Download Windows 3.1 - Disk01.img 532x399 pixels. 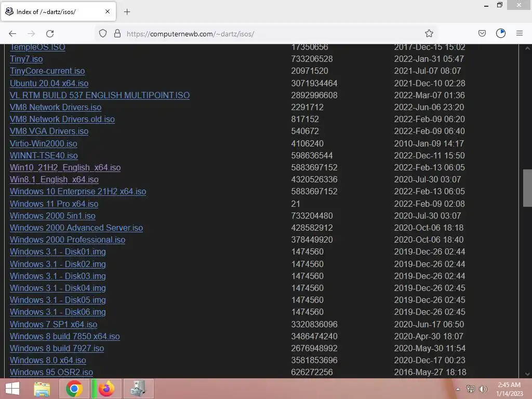click(58, 252)
